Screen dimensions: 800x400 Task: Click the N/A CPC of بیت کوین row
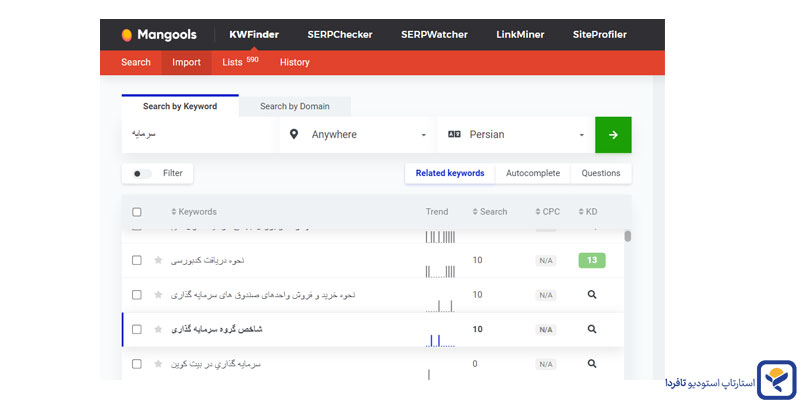click(x=546, y=364)
